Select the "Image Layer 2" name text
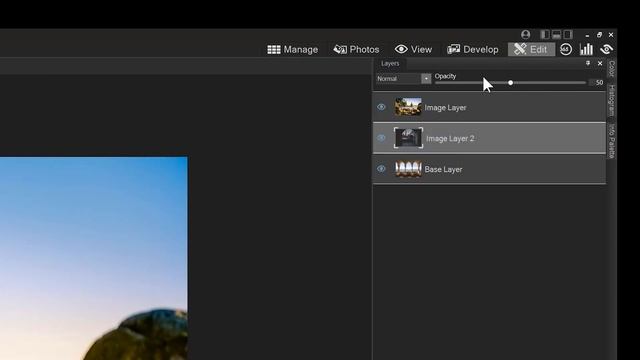Image resolution: width=640 pixels, height=360 pixels. pos(450,139)
